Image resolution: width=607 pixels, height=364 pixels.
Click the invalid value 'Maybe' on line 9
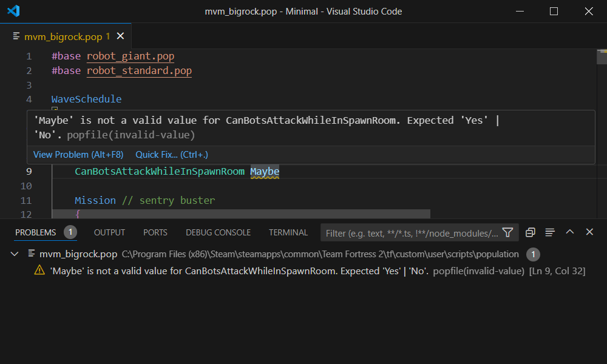(x=265, y=171)
